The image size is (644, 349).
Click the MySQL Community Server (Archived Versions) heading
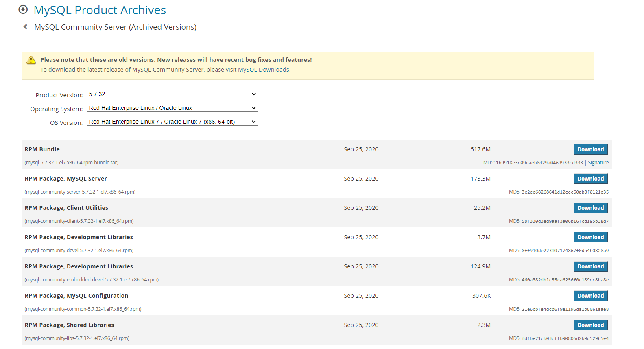click(x=115, y=27)
